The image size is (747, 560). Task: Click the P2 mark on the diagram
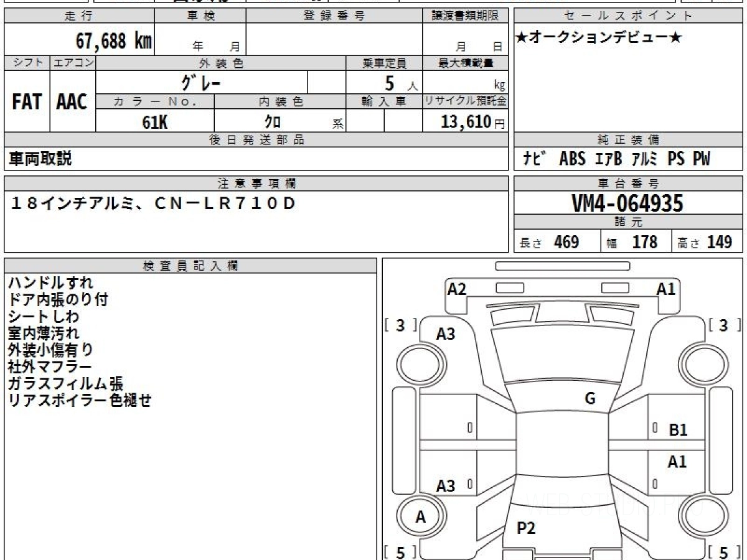(526, 528)
